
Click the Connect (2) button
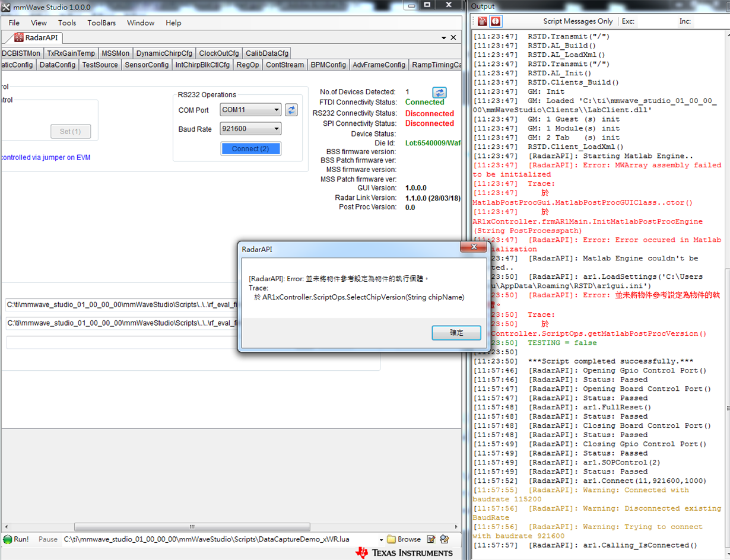tap(250, 149)
